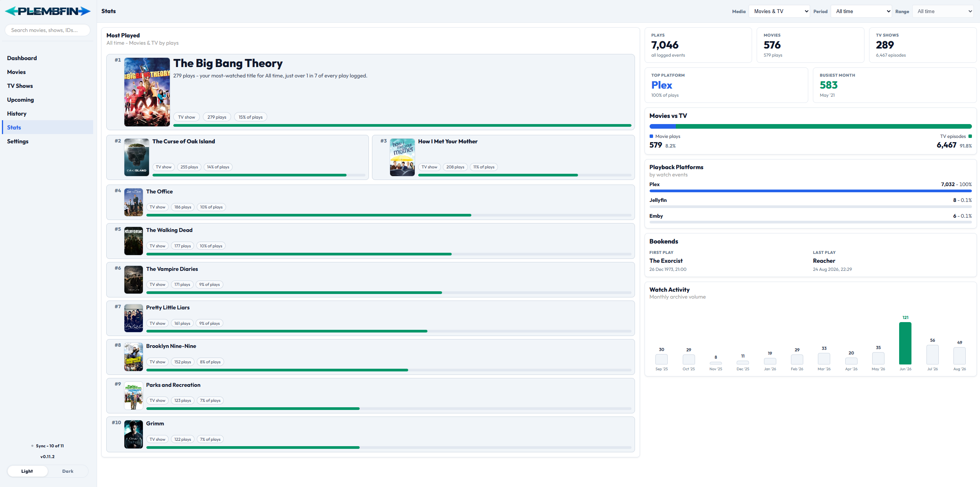Screen dimensions: 980x487
Task: Open Brooklyn Nine-Nine poster thumbnail
Action: pos(134,357)
